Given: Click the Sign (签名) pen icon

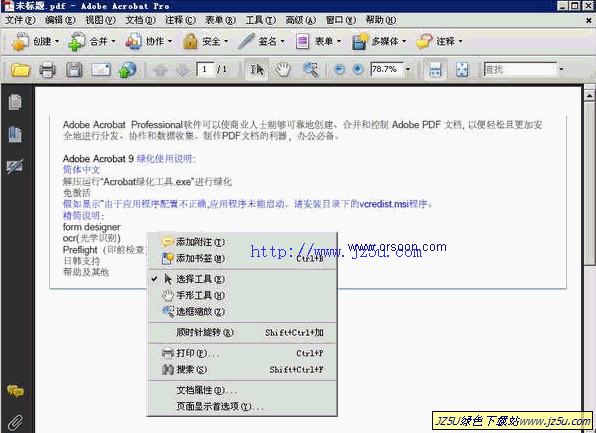Looking at the screenshot, I should (246, 41).
